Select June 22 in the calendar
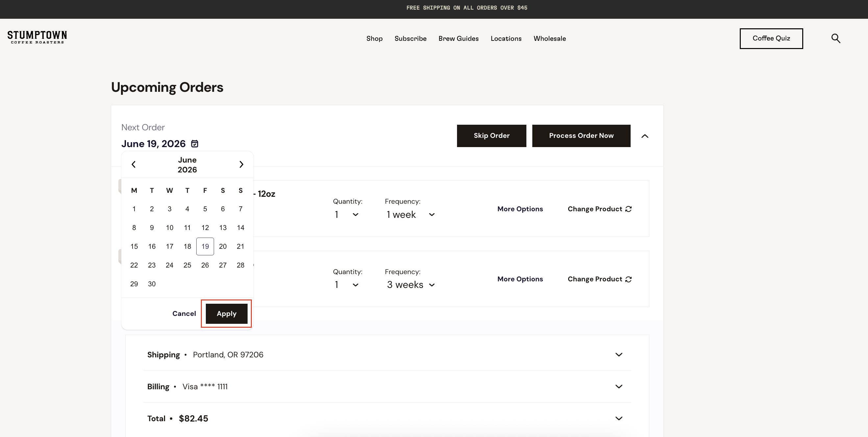This screenshot has width=868, height=437. pyautogui.click(x=134, y=265)
